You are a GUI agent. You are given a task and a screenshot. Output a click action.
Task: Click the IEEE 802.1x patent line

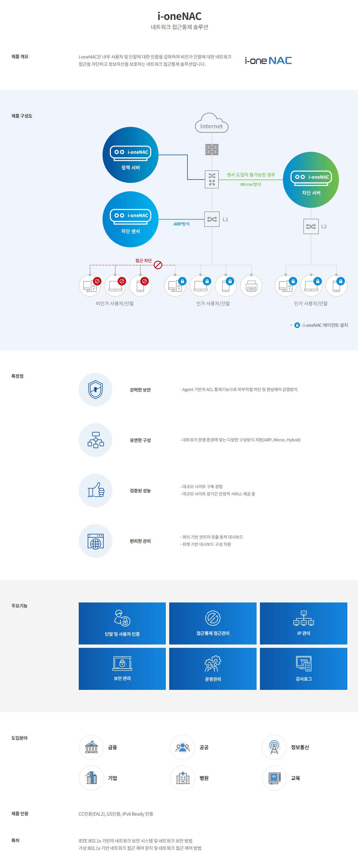pyautogui.click(x=136, y=841)
